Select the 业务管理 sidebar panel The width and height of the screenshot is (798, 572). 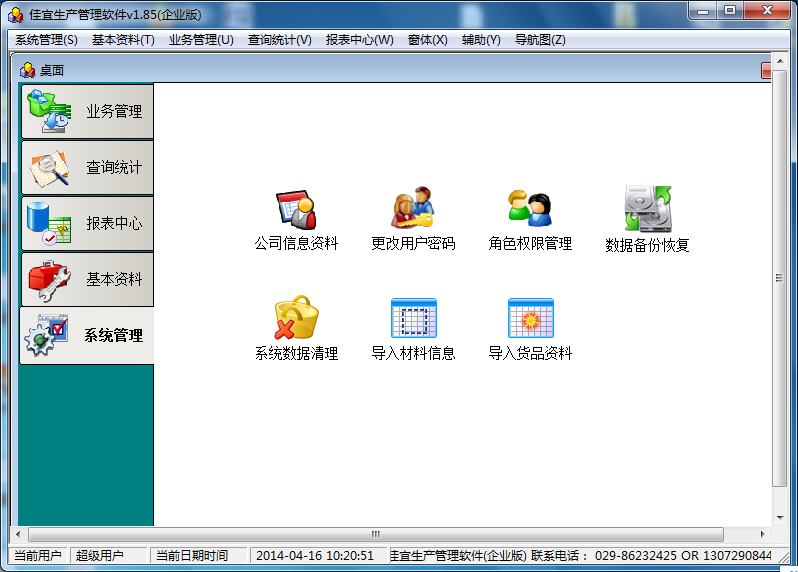click(x=87, y=111)
